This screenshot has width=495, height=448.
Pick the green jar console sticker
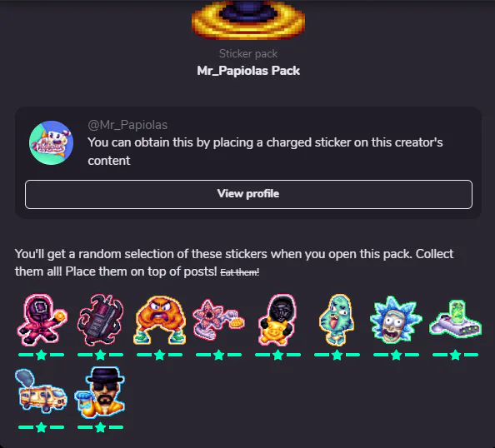[455, 319]
